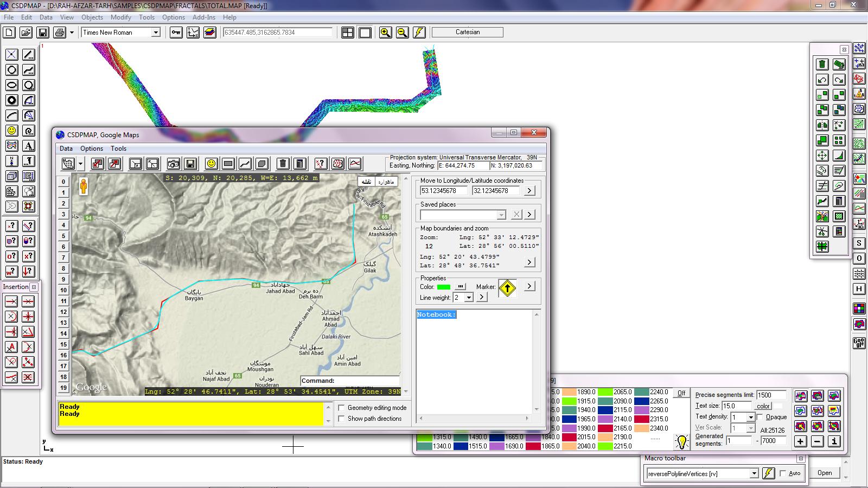Click the color swatch beside 2265.0 legend value
Screen dimensions: 868x488
tap(641, 401)
